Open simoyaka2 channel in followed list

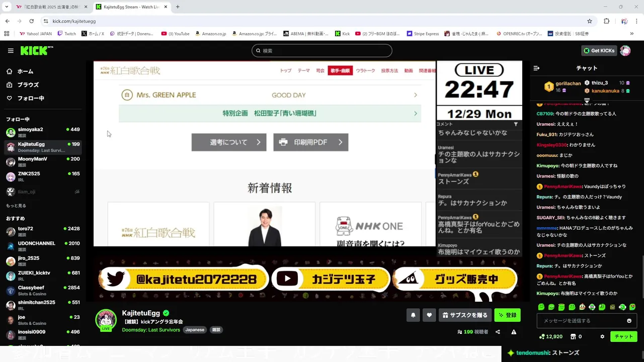pyautogui.click(x=43, y=132)
